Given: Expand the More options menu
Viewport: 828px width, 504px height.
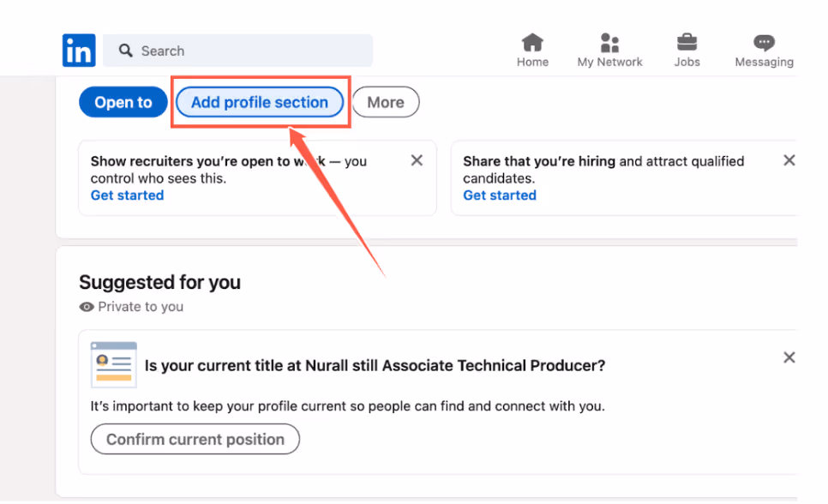Looking at the screenshot, I should point(385,101).
